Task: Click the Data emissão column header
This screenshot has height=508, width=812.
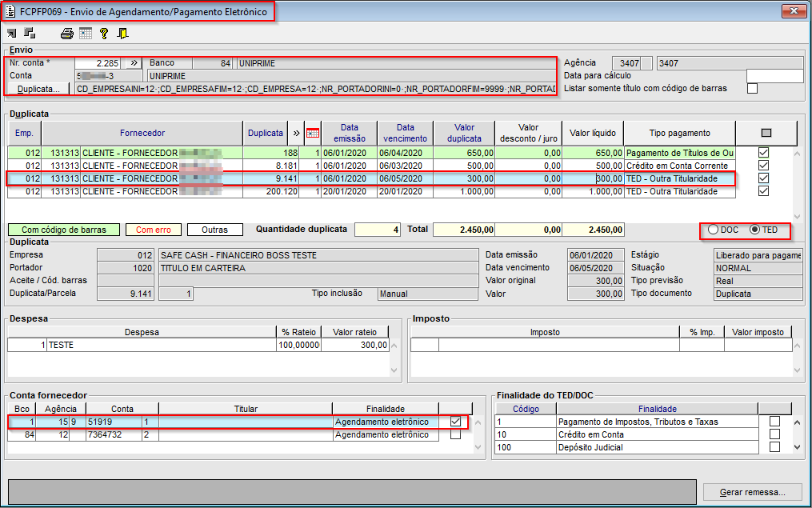Action: click(x=350, y=133)
